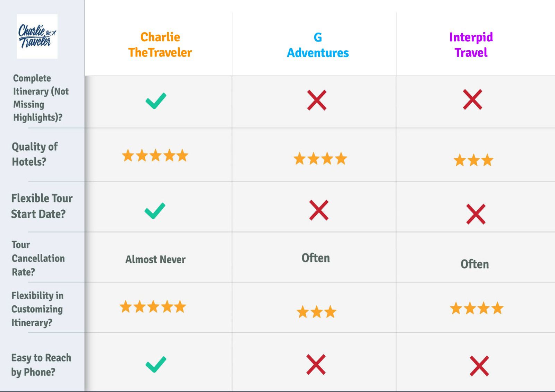Click Interpid Travel red X for Easy to Reach by Phone
The image size is (555, 392).
tap(479, 366)
